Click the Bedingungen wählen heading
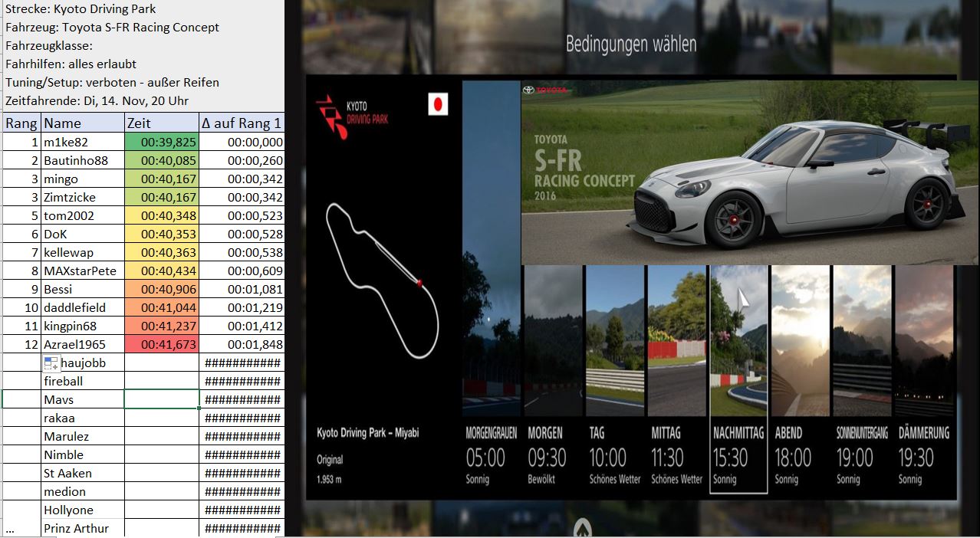This screenshot has width=980, height=538. (x=631, y=44)
